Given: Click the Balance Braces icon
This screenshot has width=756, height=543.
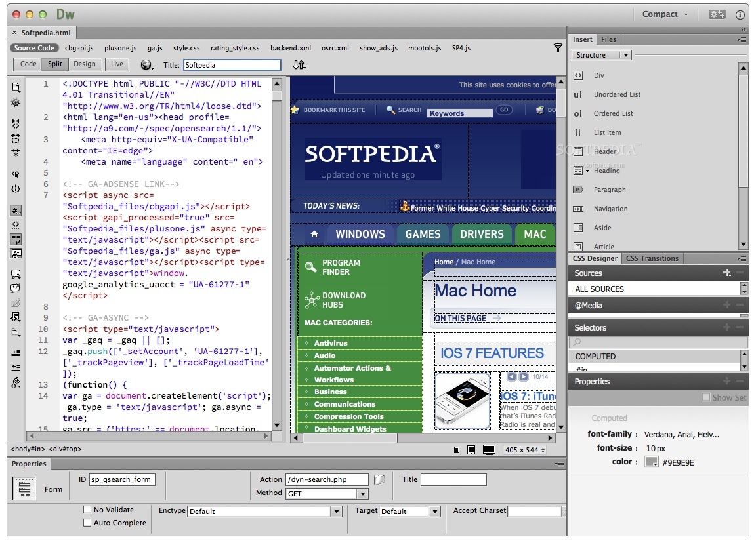Looking at the screenshot, I should pos(16,189).
